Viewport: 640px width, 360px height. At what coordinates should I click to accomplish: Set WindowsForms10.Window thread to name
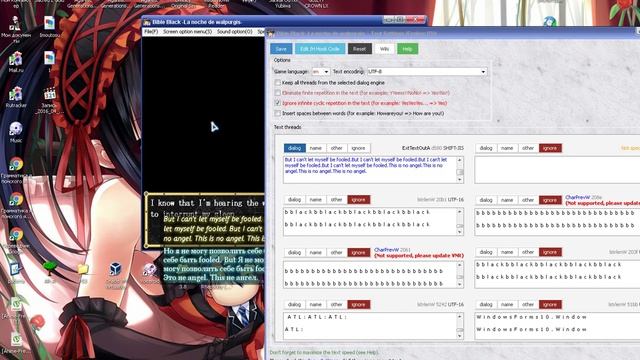coord(507,304)
